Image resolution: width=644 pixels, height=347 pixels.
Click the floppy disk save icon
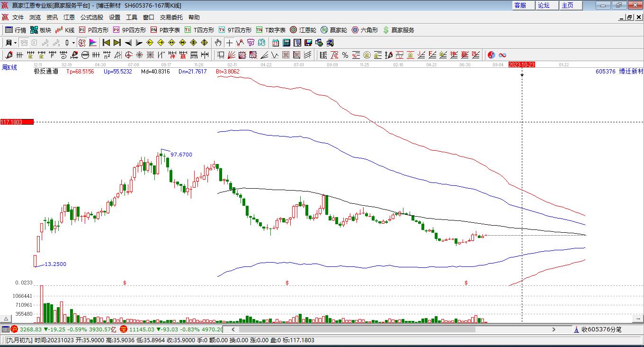(308, 43)
